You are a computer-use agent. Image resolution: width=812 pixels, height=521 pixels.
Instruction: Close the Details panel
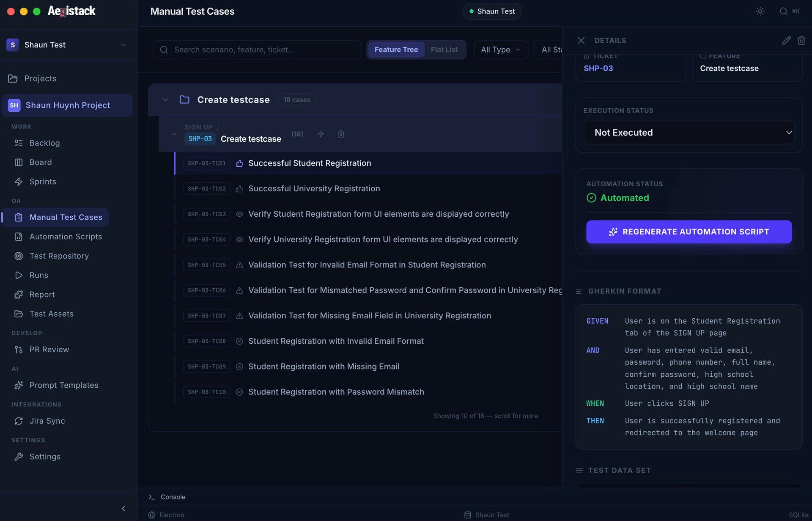point(581,41)
